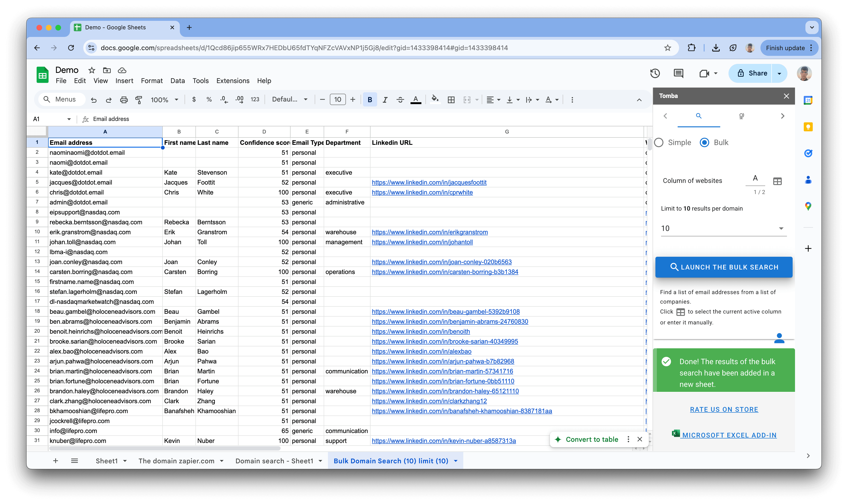Click the borders toolbar icon

point(451,100)
